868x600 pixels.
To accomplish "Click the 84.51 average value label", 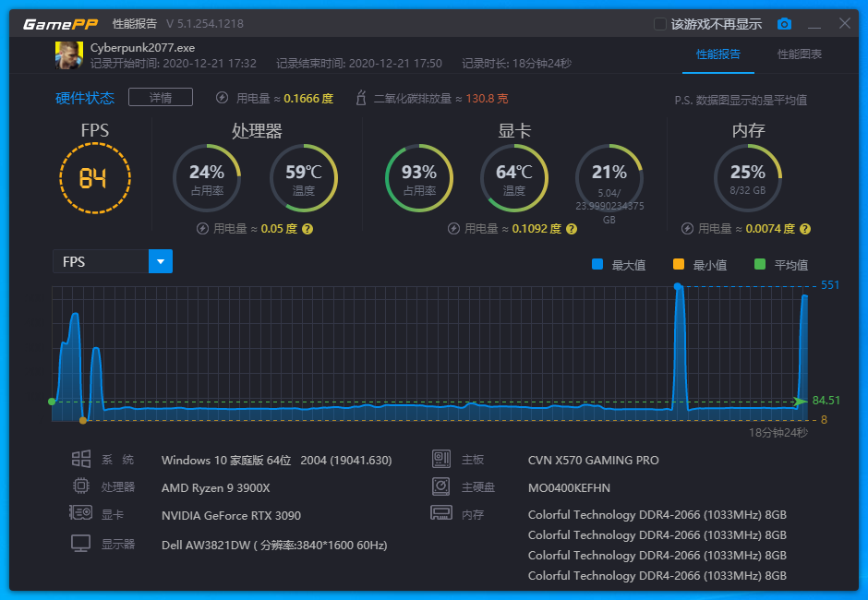I will [826, 401].
